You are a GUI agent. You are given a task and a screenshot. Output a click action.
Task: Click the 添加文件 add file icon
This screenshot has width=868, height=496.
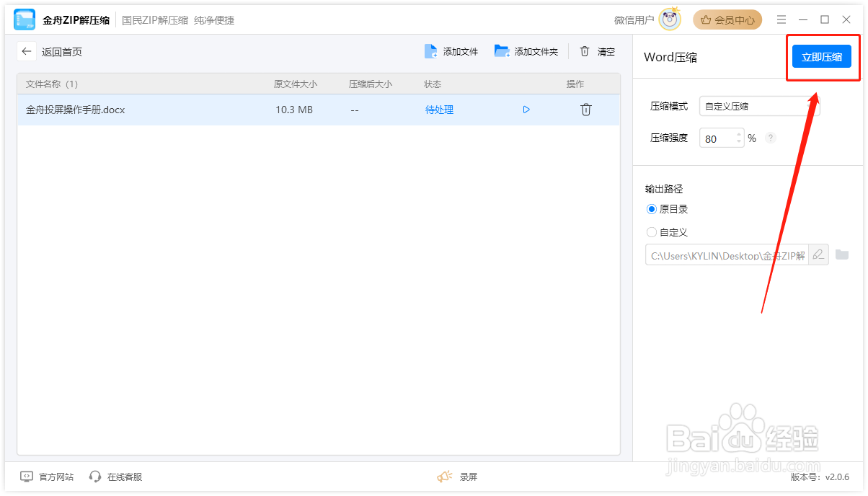point(431,51)
